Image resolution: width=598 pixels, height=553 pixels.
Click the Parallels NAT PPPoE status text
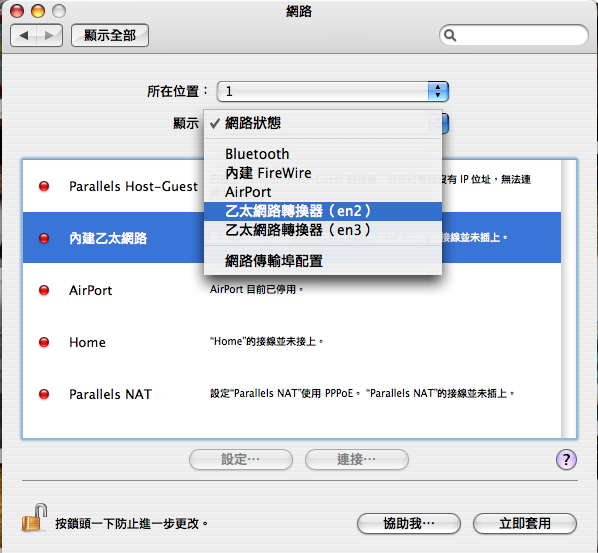point(362,393)
